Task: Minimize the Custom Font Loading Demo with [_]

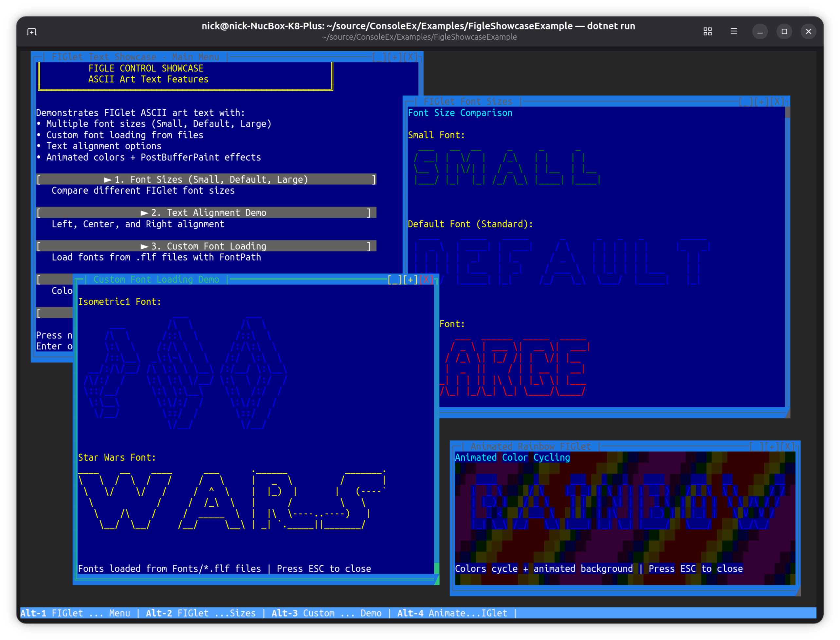Action: (x=395, y=279)
